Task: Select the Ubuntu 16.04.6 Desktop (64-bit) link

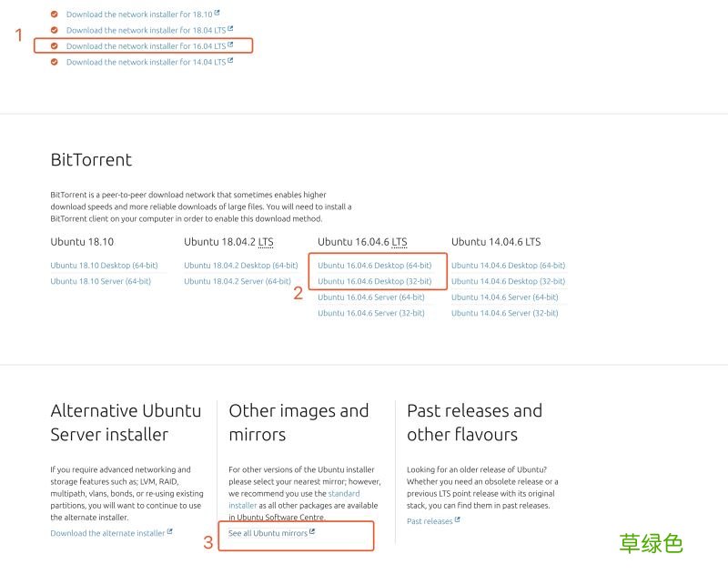Action: (374, 266)
